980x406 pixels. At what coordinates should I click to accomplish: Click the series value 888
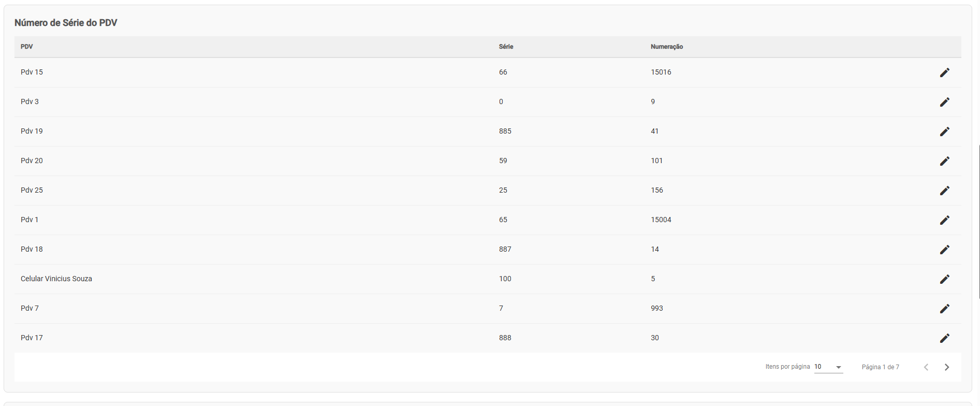[x=505, y=338]
